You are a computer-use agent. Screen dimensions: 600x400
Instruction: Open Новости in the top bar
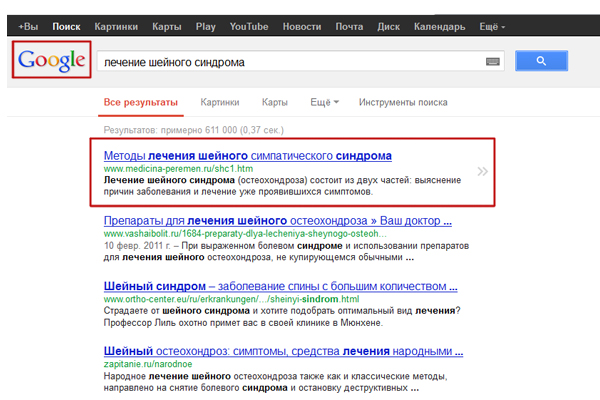(x=302, y=27)
